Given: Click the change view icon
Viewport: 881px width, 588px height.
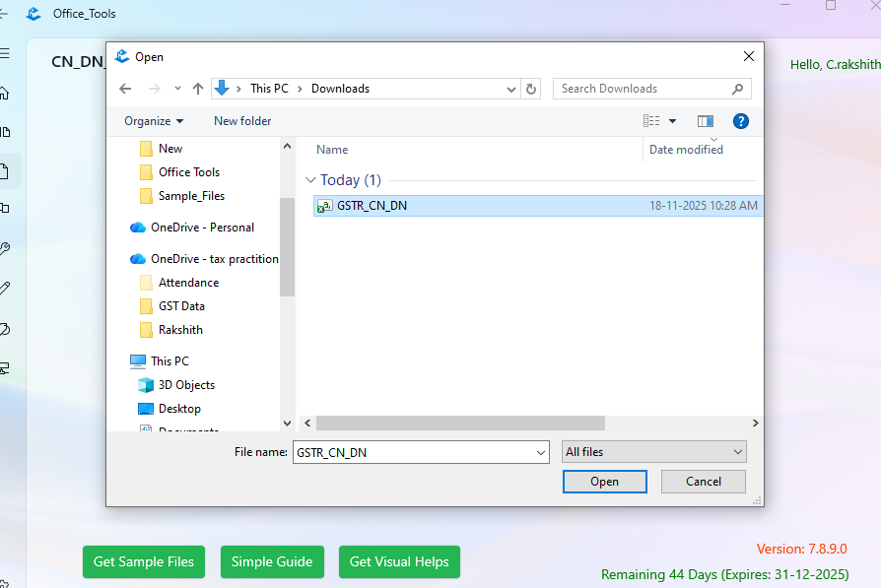Looking at the screenshot, I should (x=652, y=121).
